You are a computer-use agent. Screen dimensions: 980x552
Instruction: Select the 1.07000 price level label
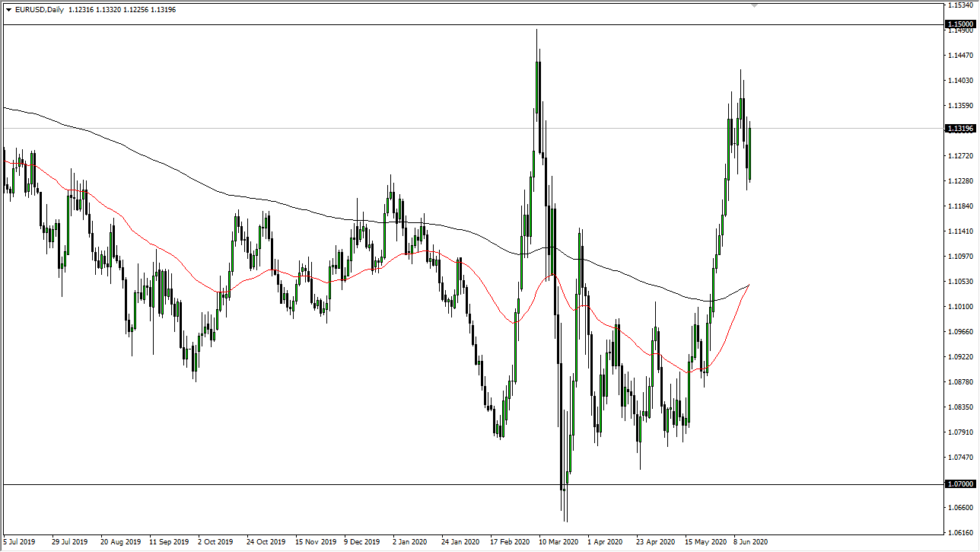pyautogui.click(x=959, y=484)
